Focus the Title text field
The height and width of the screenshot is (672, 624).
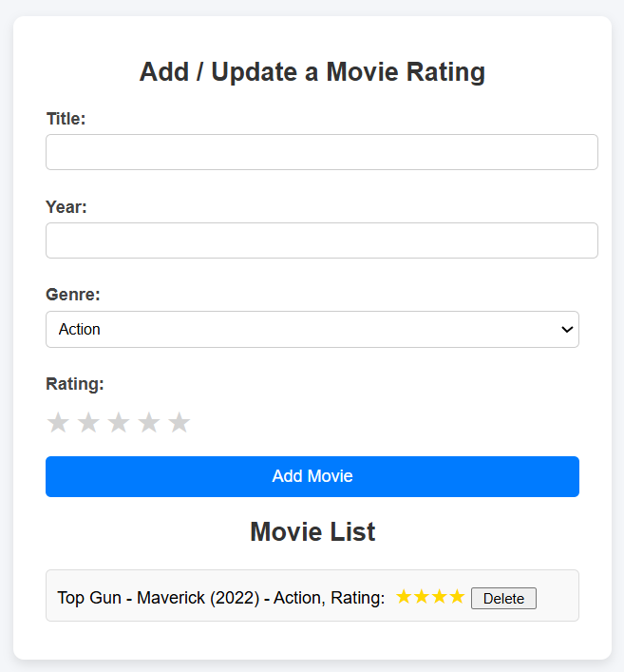click(321, 152)
